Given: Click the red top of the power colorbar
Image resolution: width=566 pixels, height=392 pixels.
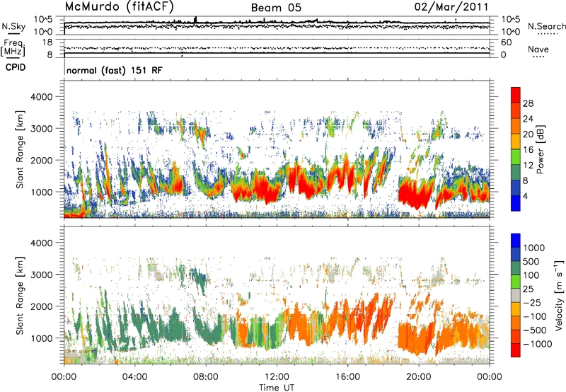Looking at the screenshot, I should tap(516, 95).
